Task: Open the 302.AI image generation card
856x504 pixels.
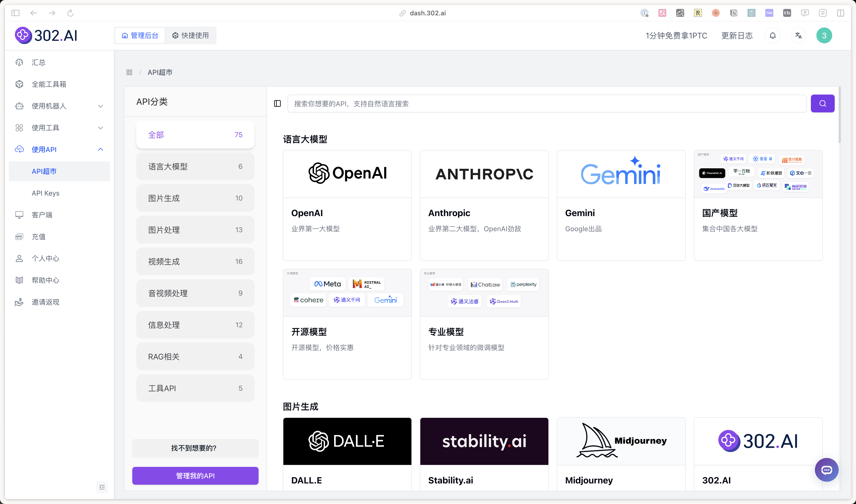Action: point(758,454)
